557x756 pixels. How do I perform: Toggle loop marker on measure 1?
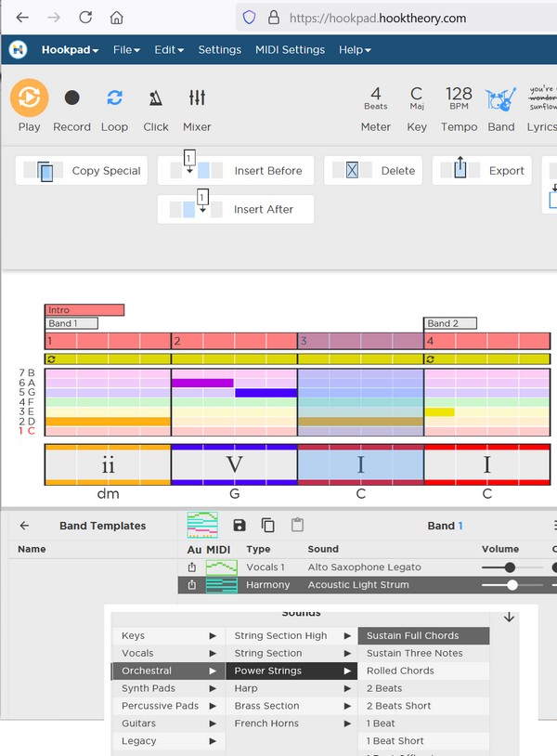[50, 358]
